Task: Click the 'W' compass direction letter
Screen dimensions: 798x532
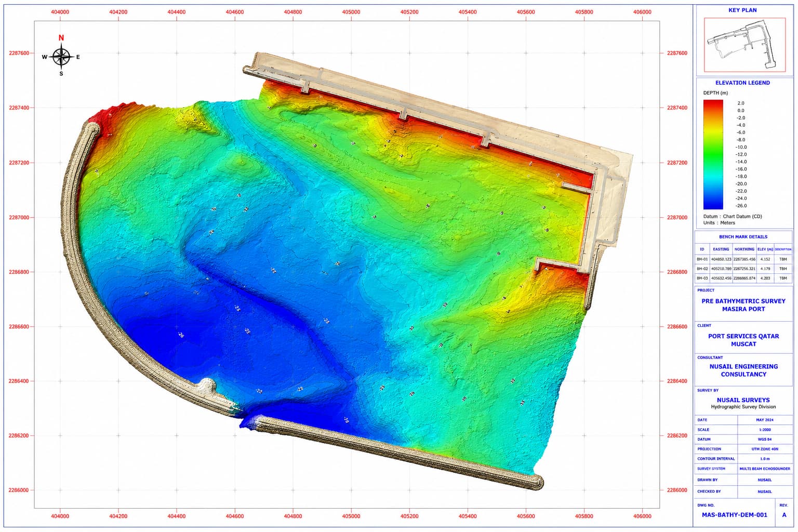Action: click(44, 57)
